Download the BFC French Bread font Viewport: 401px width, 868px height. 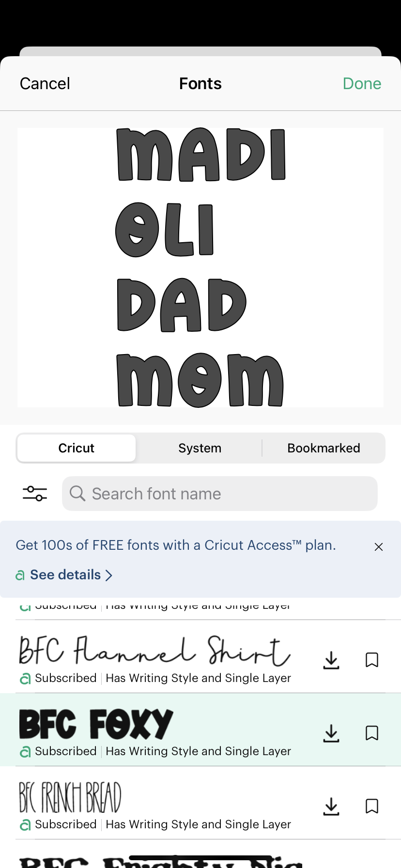click(x=331, y=806)
